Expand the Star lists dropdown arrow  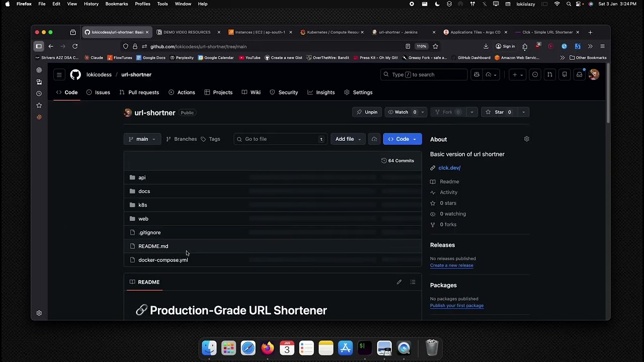tap(523, 112)
